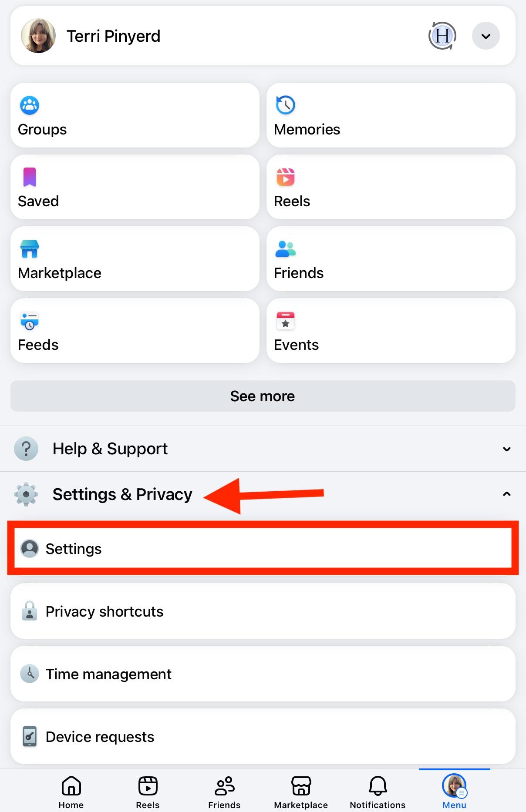The height and width of the screenshot is (812, 526).
Task: Open the Groups shortcut icon
Action: (x=30, y=105)
